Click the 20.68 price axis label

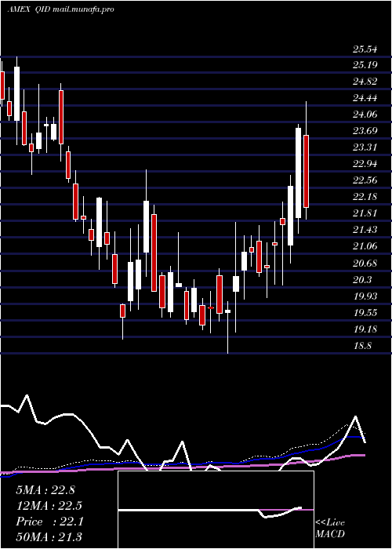(x=365, y=264)
